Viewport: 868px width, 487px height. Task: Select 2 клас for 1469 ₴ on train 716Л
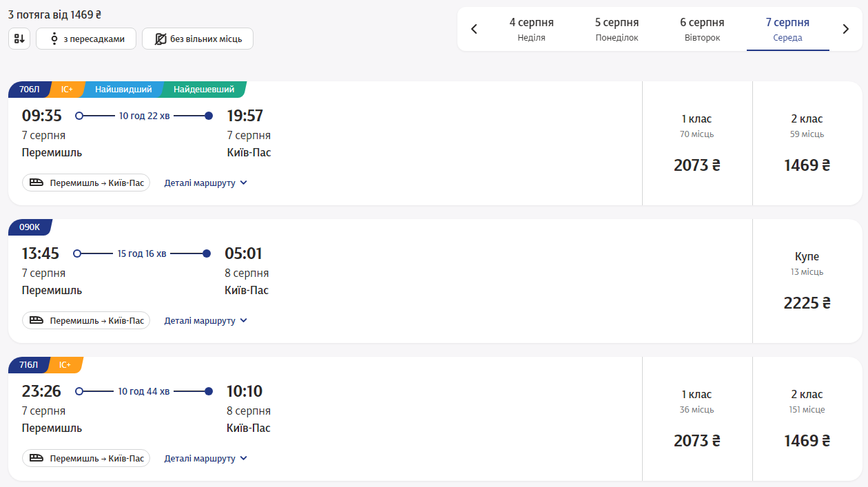point(807,419)
